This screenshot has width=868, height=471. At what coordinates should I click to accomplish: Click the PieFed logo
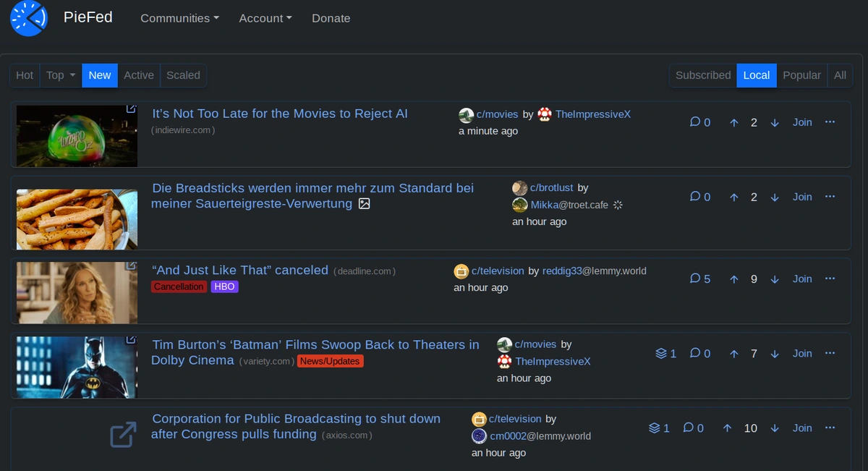tap(27, 18)
